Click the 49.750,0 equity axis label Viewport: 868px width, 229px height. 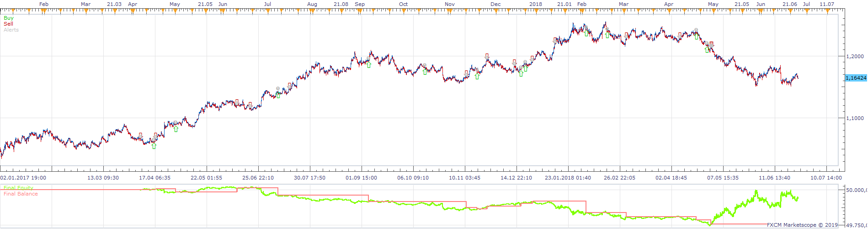(x=856, y=225)
